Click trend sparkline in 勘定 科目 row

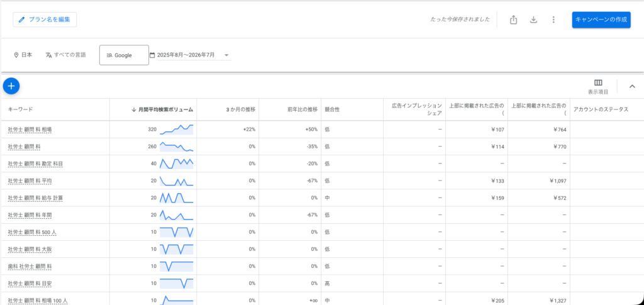[176, 164]
